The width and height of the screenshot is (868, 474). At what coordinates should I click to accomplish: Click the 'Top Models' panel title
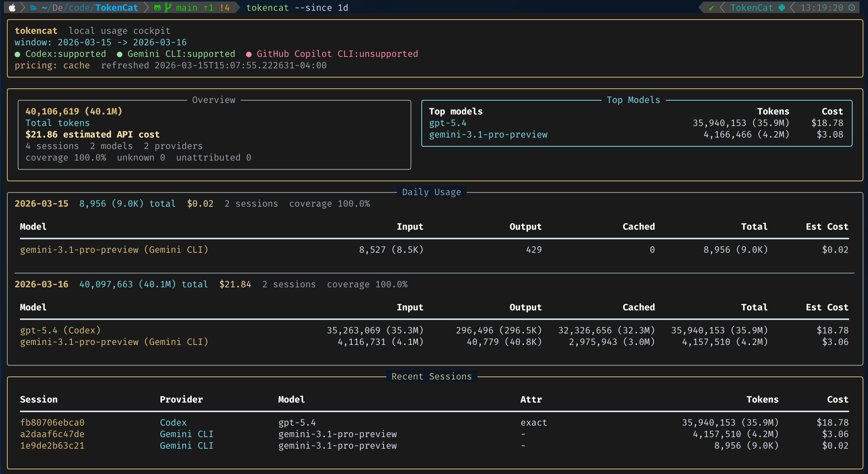click(633, 100)
